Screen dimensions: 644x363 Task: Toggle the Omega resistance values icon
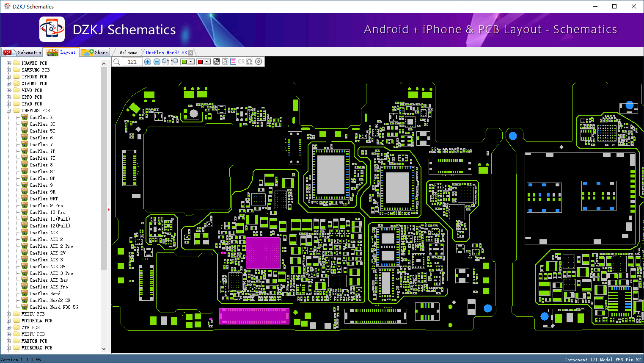(250, 61)
